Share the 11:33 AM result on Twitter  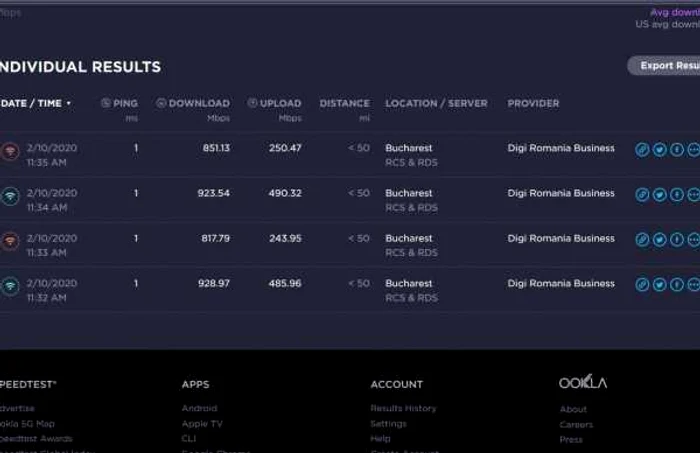tap(659, 240)
